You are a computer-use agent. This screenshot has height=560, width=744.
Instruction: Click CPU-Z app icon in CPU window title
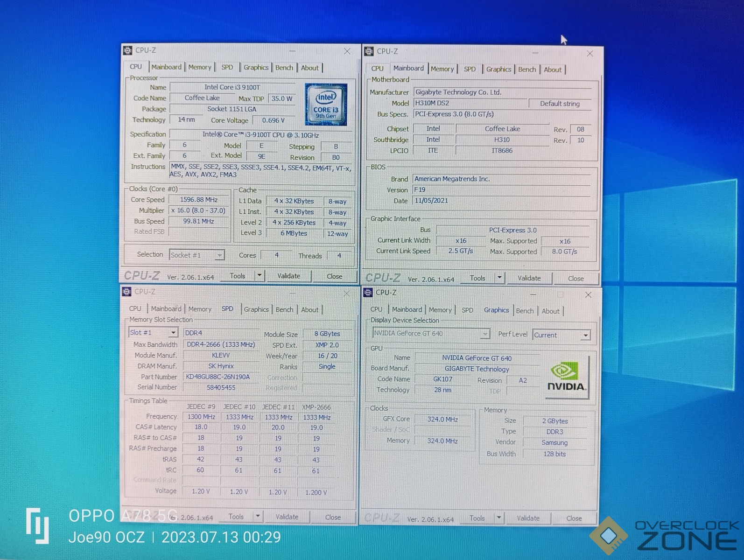click(x=127, y=50)
